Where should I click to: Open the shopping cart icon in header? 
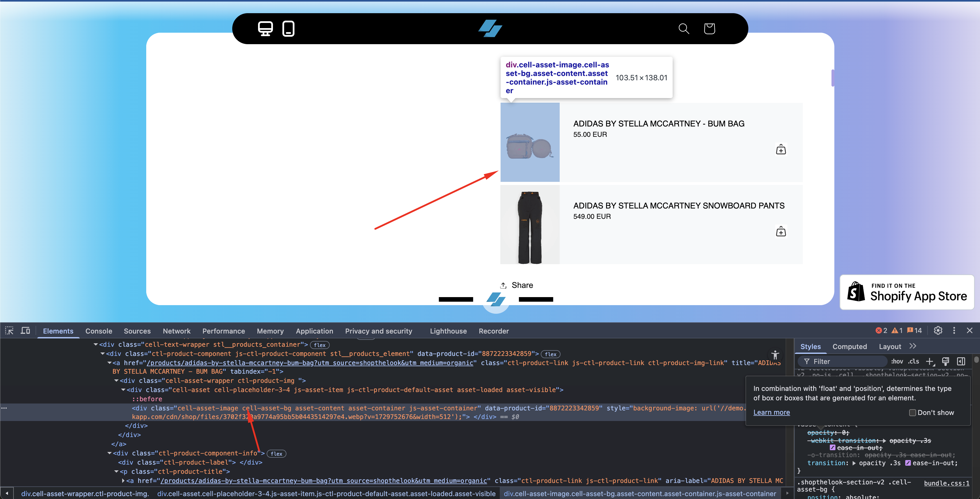coord(709,29)
